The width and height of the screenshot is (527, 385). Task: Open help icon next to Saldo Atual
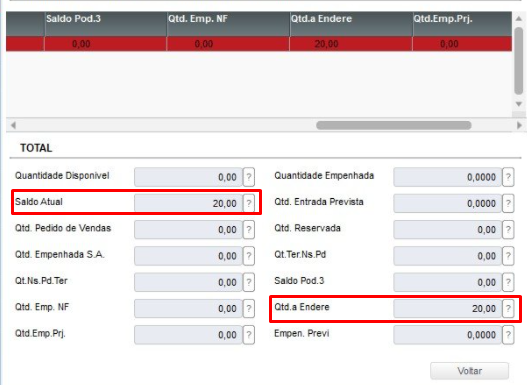(249, 203)
